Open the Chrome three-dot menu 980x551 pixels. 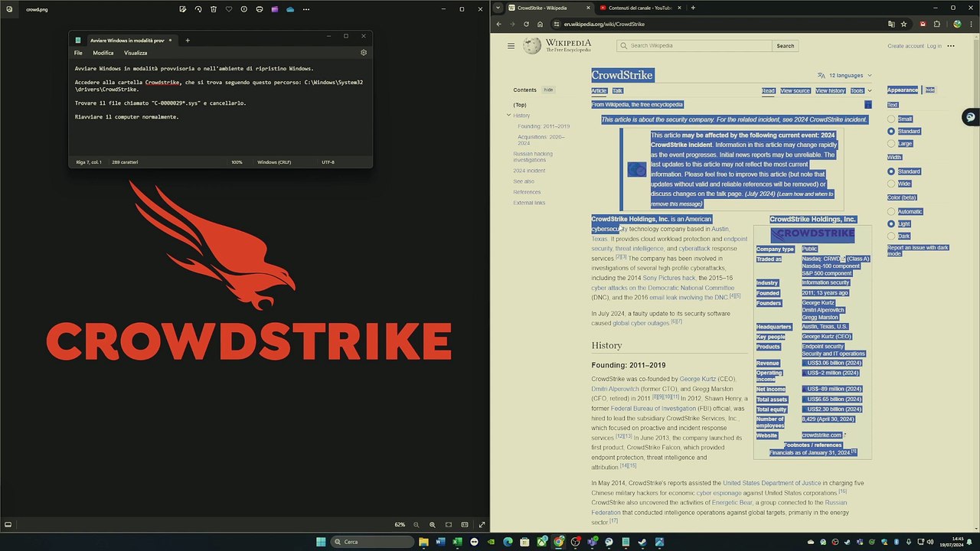971,24
